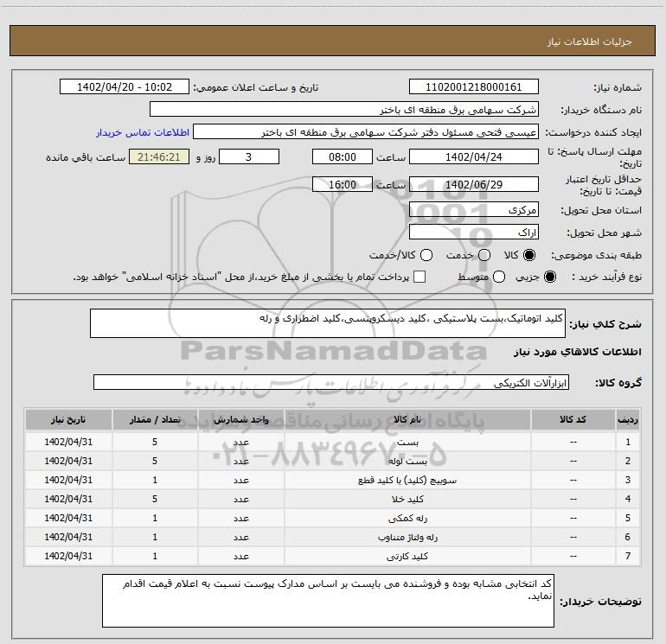Click the تاریخ نیاز column header

point(68,420)
